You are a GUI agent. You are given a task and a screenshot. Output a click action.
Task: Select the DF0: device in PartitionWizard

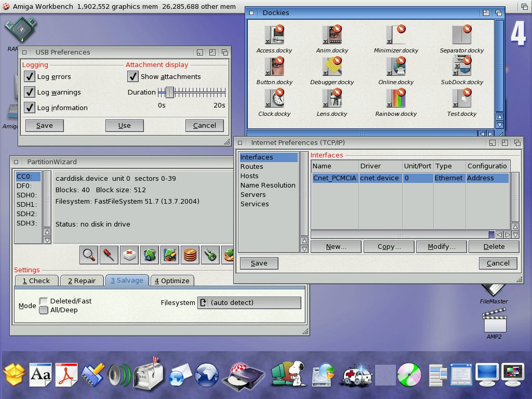pyautogui.click(x=24, y=185)
